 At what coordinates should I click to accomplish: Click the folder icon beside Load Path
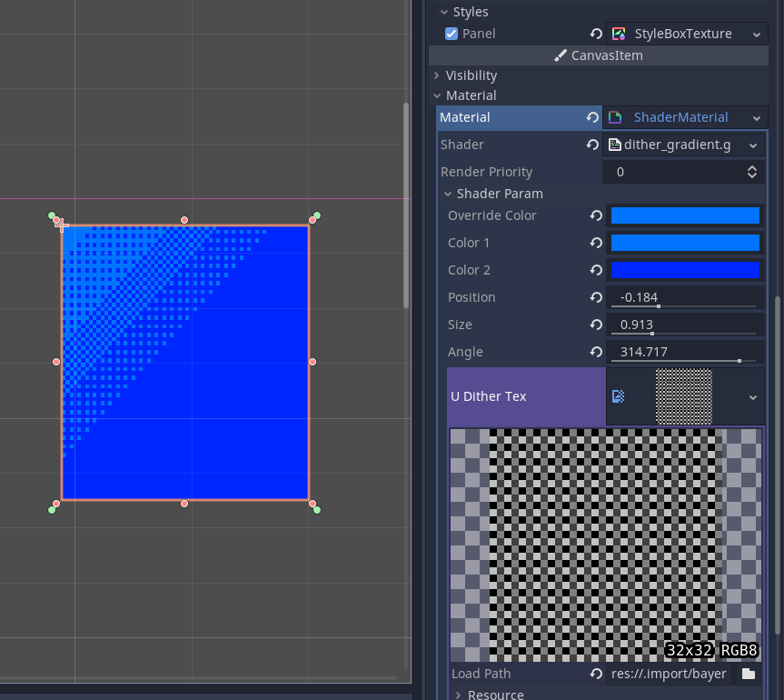[x=748, y=674]
